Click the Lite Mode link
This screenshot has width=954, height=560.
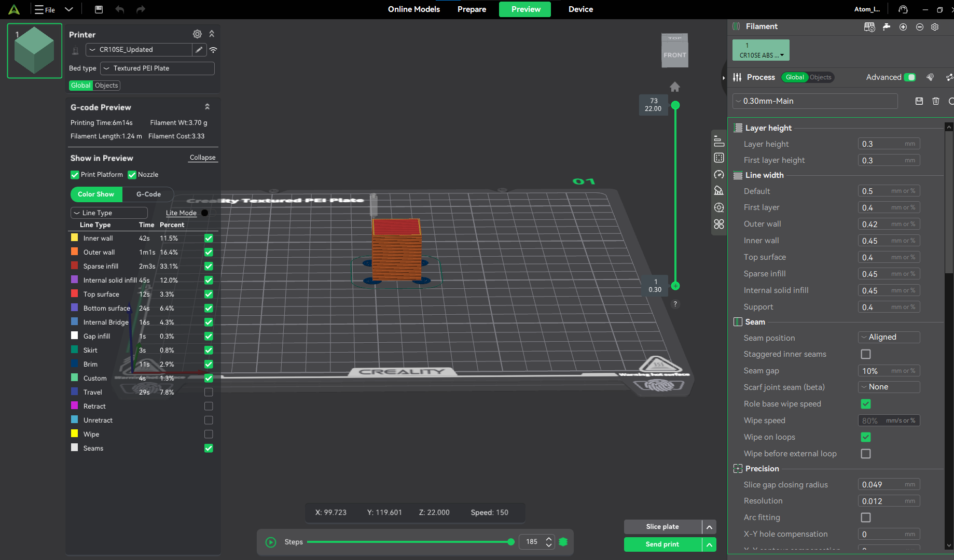click(181, 213)
